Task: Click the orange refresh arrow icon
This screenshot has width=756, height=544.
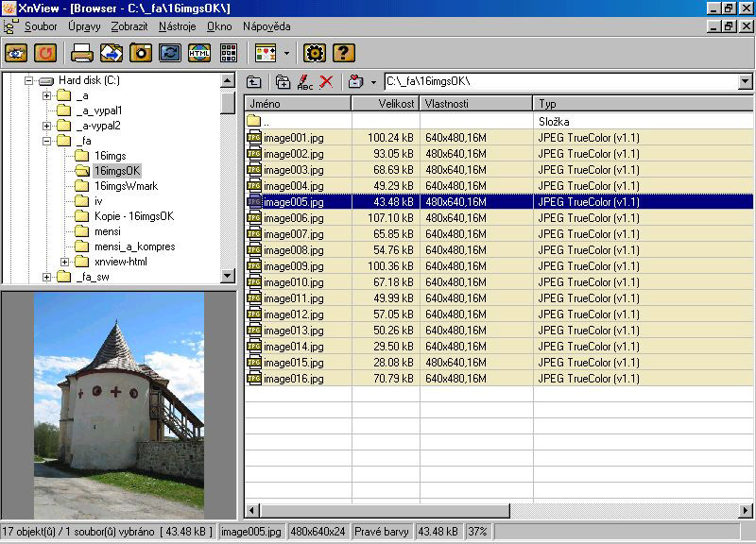Action: coord(44,53)
